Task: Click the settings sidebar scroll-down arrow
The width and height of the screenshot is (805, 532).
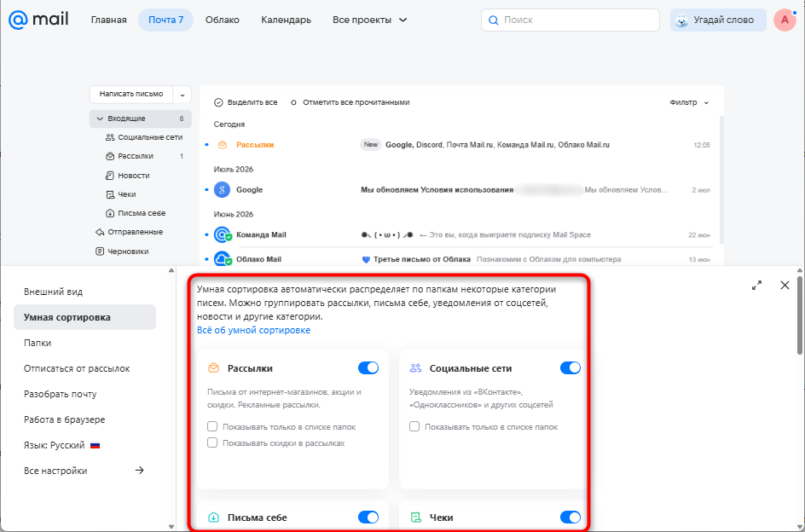Action: tap(171, 526)
